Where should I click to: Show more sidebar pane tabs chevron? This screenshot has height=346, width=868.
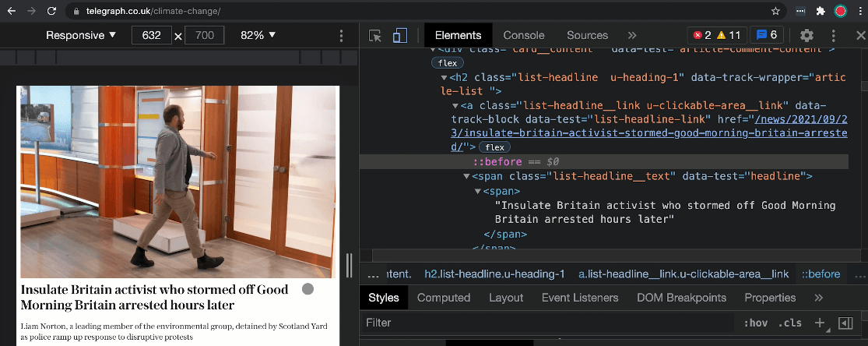819,298
